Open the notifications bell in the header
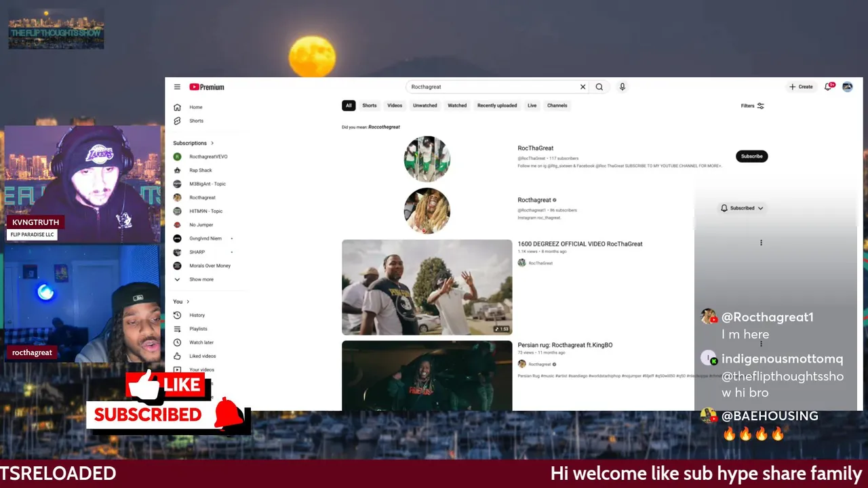The width and height of the screenshot is (868, 488). 829,87
